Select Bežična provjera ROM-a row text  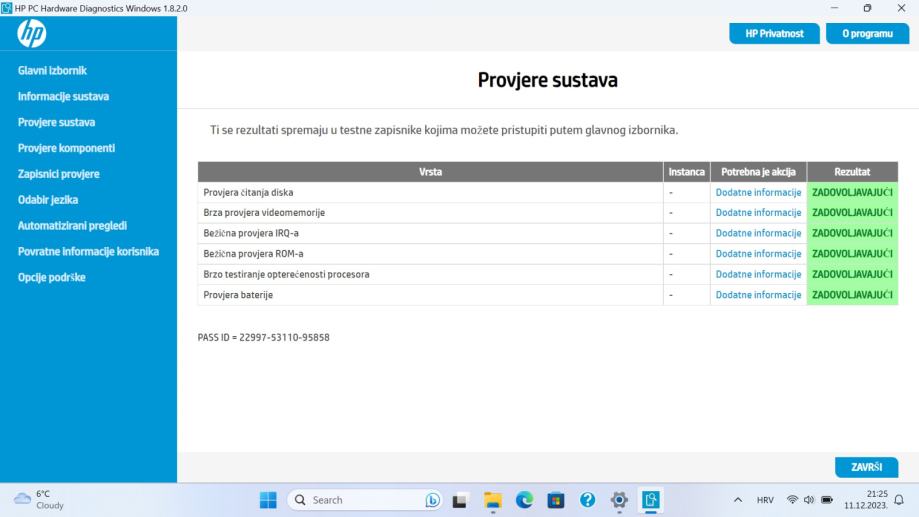click(x=253, y=253)
